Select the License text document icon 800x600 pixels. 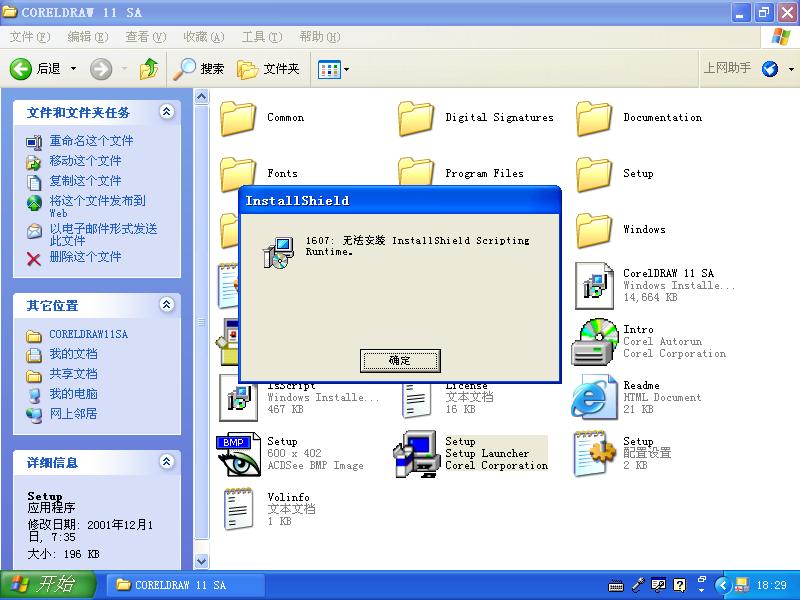[416, 402]
